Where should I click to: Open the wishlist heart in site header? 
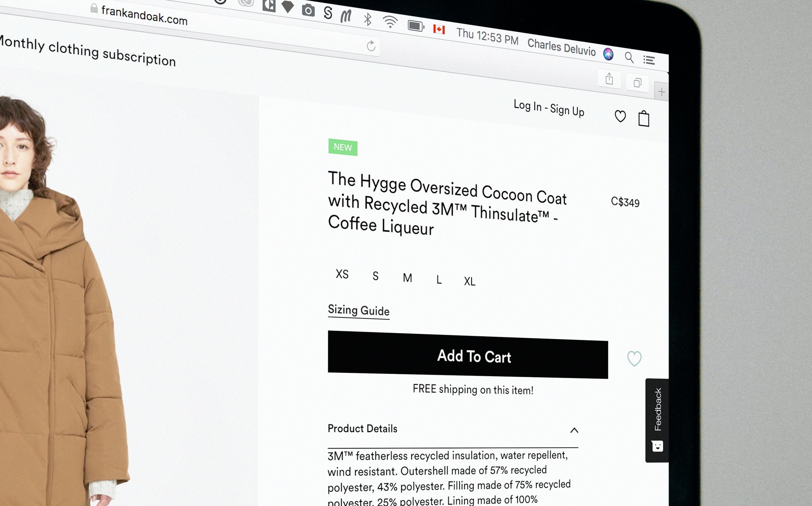[620, 116]
